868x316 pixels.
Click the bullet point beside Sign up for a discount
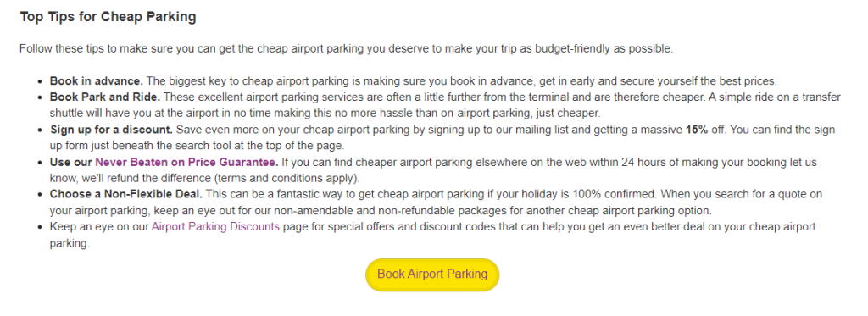point(39,130)
